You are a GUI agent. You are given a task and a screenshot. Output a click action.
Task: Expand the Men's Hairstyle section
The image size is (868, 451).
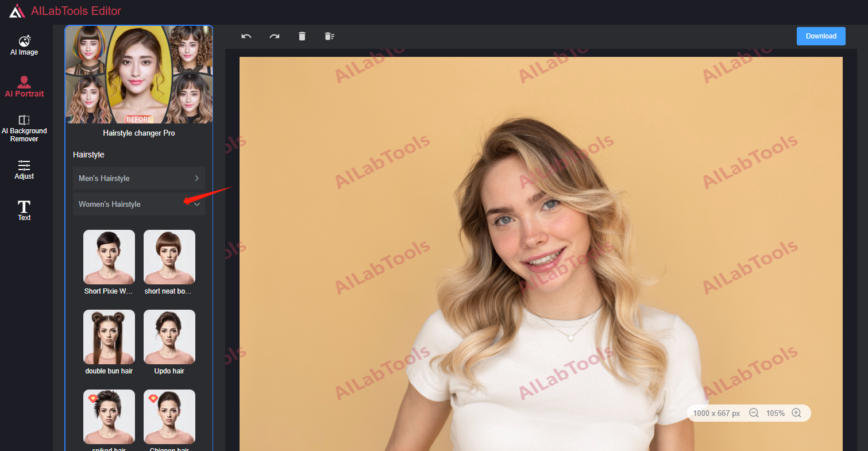tap(138, 179)
